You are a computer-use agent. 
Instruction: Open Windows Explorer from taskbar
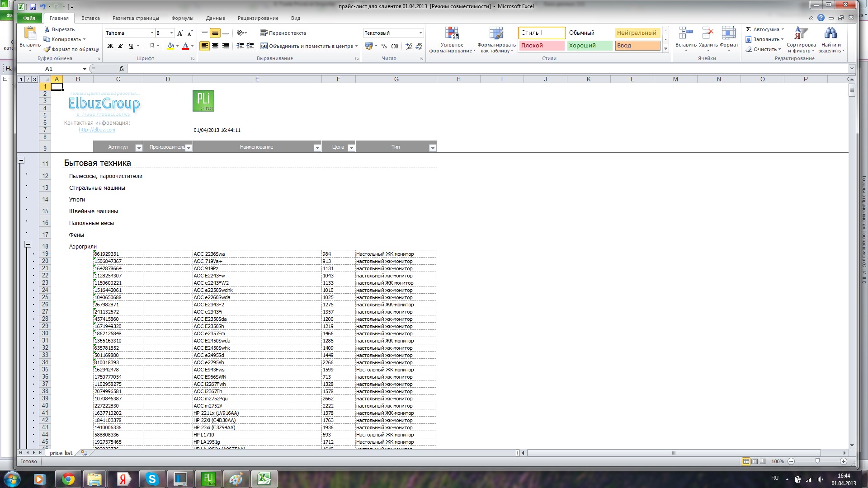point(94,479)
